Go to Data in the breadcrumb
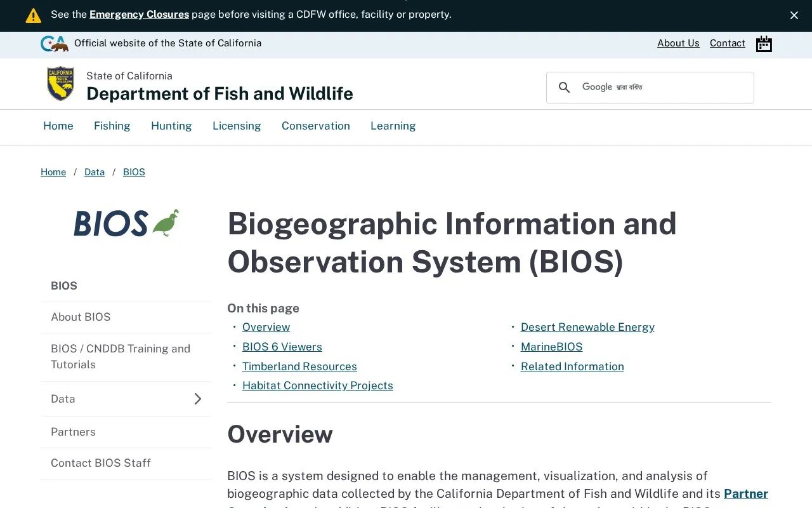Image resolution: width=812 pixels, height=508 pixels. pyautogui.click(x=95, y=172)
